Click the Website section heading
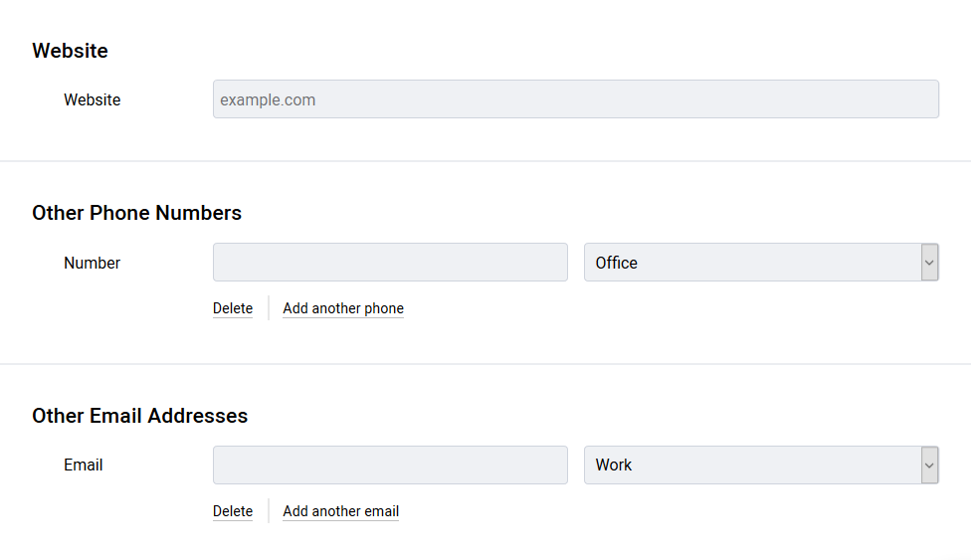Screen dimensions: 971x560 click(70, 50)
